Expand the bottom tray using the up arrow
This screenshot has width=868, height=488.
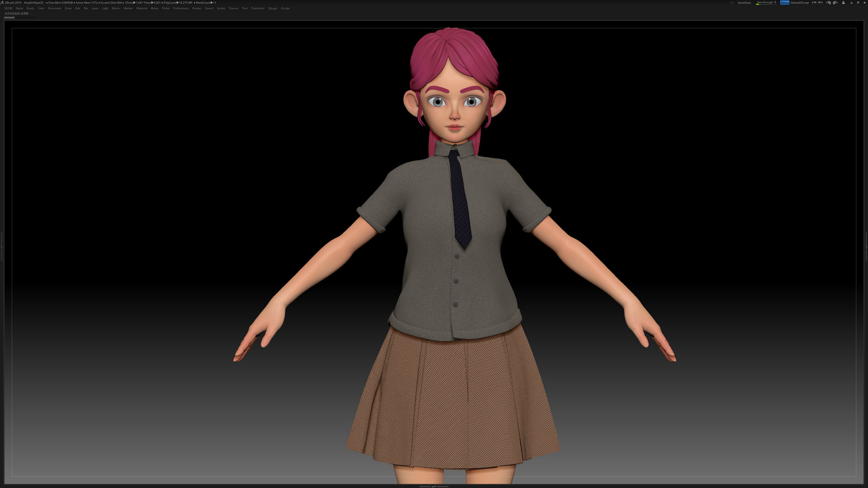click(x=432, y=487)
